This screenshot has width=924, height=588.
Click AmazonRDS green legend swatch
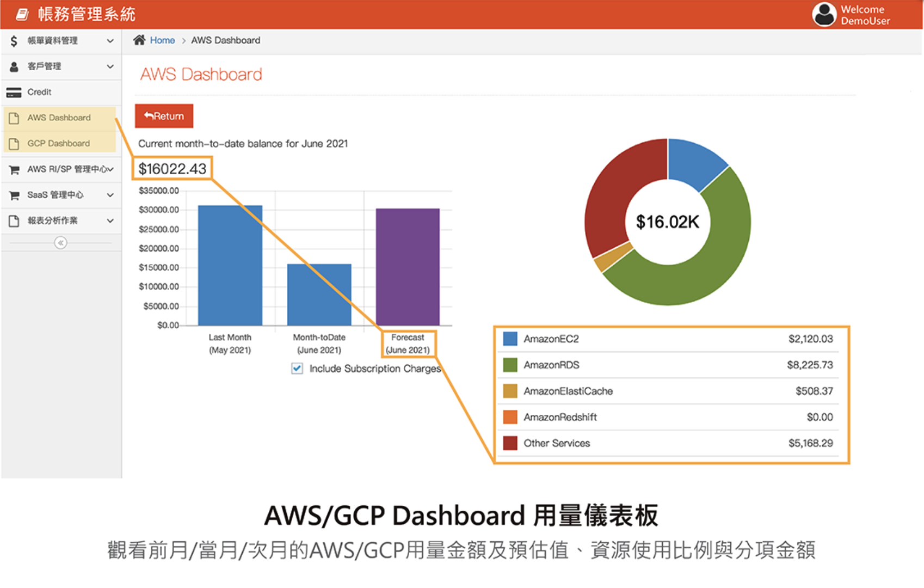pyautogui.click(x=510, y=365)
